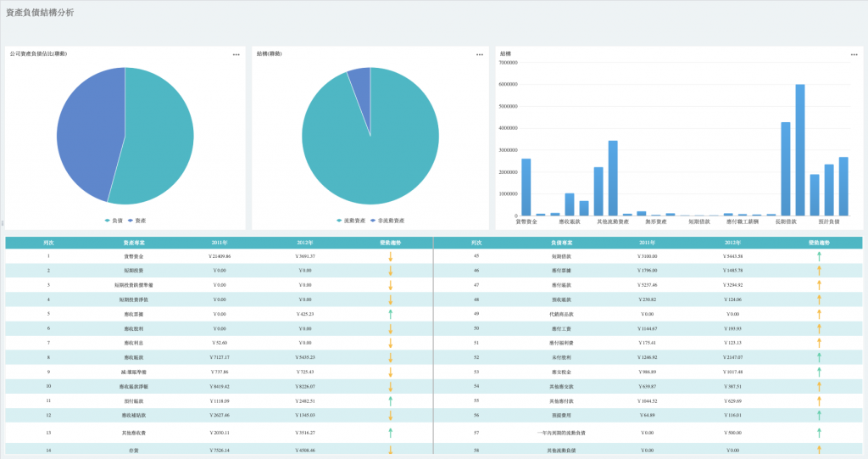Click green arrow in 未付股利 row
The height and width of the screenshot is (459, 868).
(819, 357)
